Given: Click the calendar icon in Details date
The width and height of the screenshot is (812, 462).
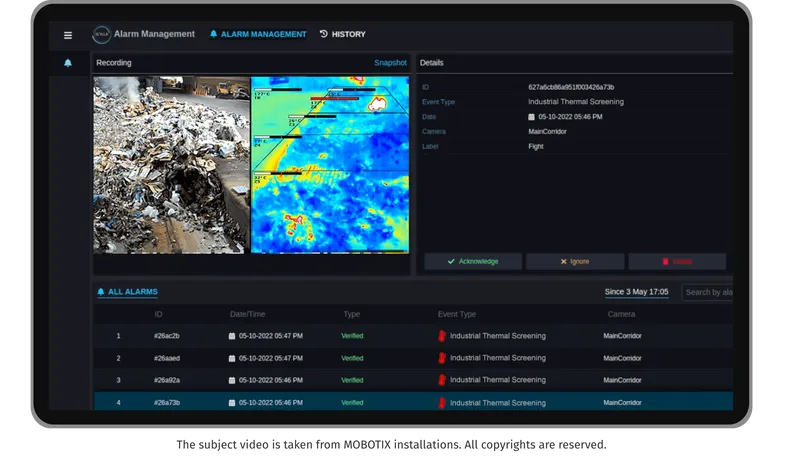Looking at the screenshot, I should click(x=531, y=117).
